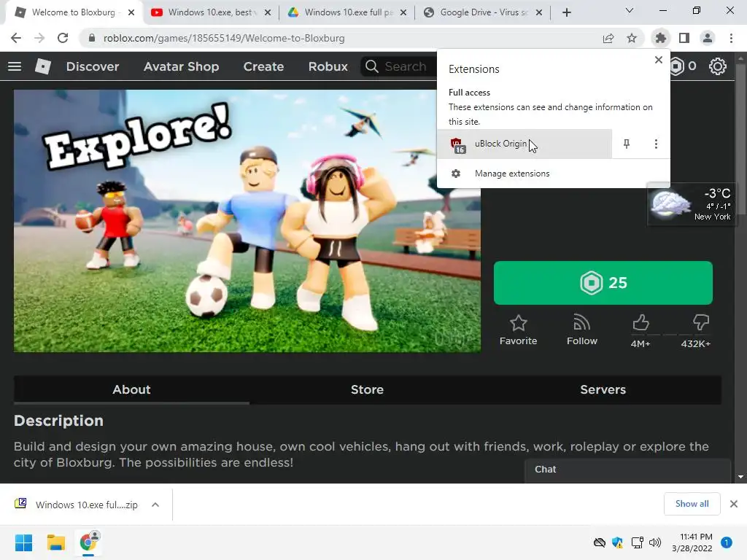747x560 pixels.
Task: Bookmark this page with the star icon
Action: point(632,38)
